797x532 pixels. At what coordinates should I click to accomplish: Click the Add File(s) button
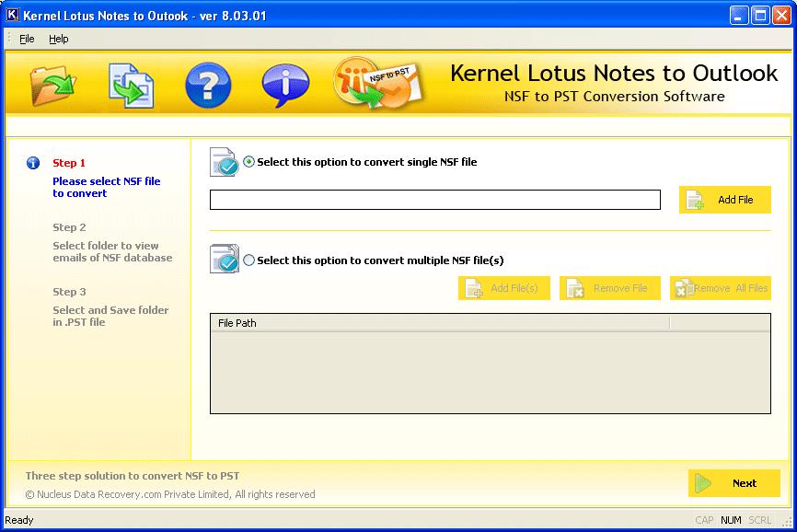point(503,288)
